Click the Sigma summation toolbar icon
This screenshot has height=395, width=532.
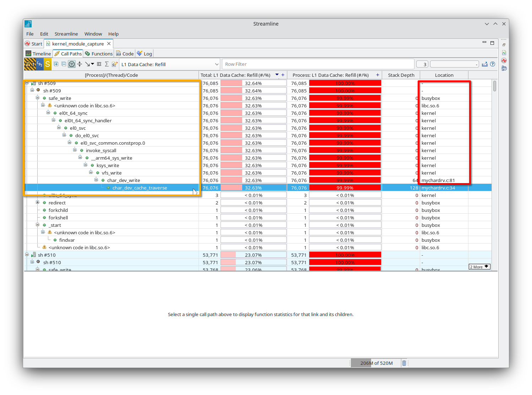pyautogui.click(x=107, y=64)
